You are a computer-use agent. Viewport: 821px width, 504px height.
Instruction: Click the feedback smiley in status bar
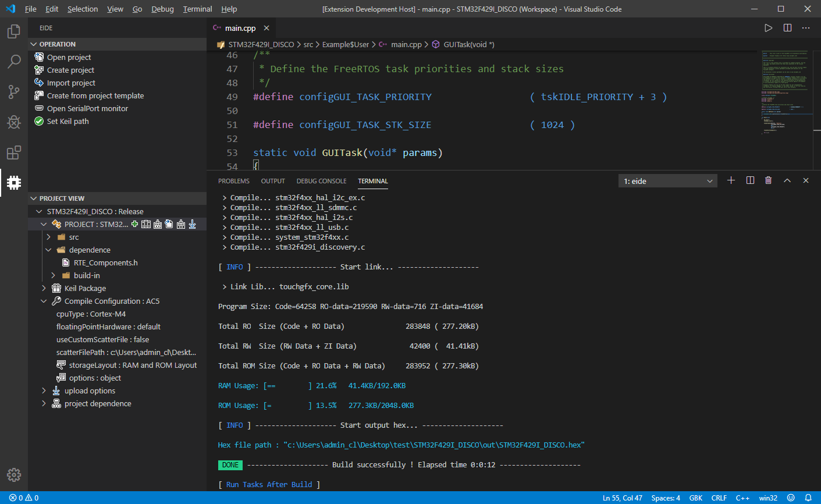[x=791, y=498]
